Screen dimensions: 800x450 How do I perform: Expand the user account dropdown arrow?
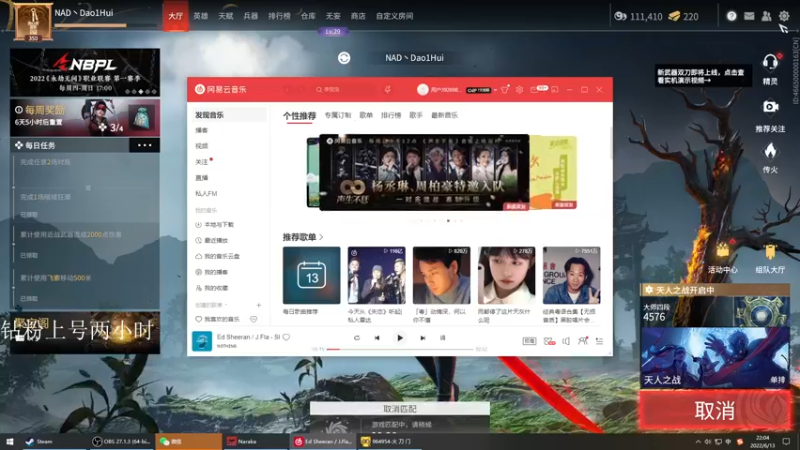495,90
